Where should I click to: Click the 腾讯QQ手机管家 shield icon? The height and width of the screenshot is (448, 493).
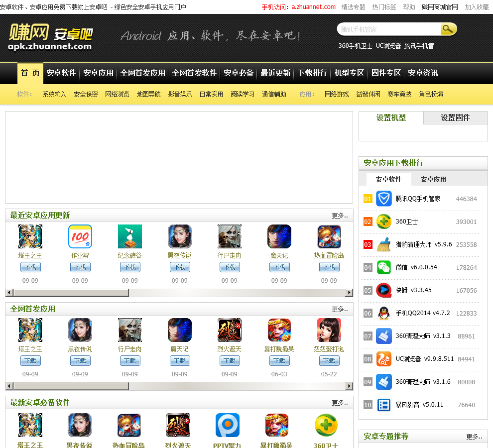point(384,199)
